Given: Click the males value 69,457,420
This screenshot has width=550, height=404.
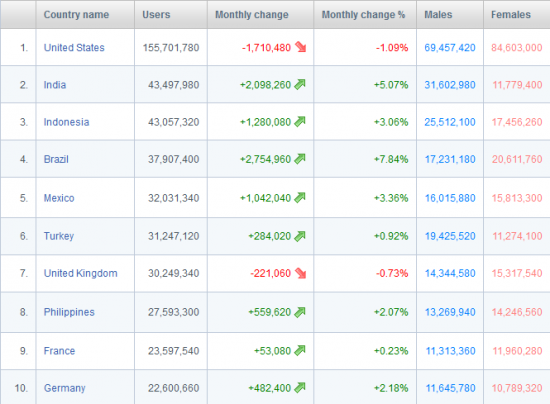Looking at the screenshot, I should [x=450, y=48].
